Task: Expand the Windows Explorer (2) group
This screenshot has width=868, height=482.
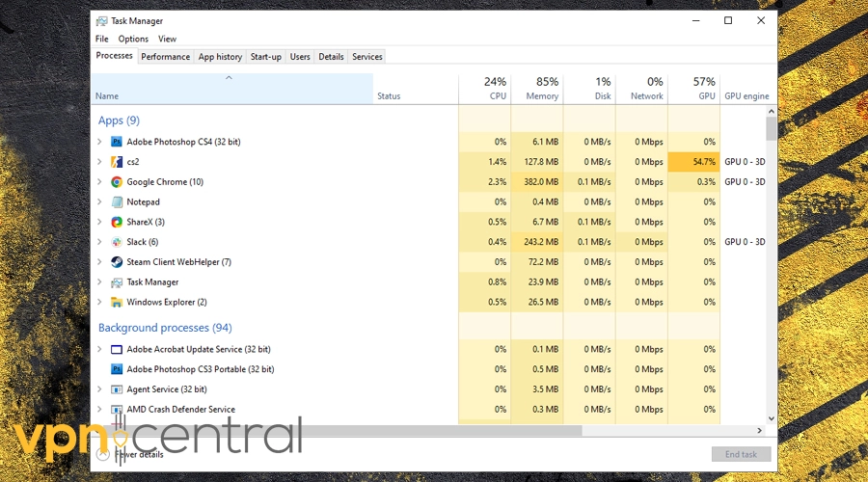Action: click(99, 302)
